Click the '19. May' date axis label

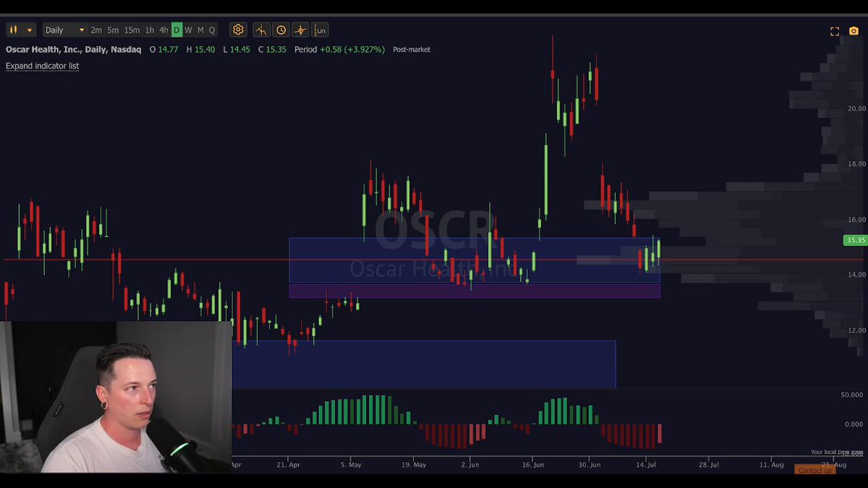pos(414,465)
